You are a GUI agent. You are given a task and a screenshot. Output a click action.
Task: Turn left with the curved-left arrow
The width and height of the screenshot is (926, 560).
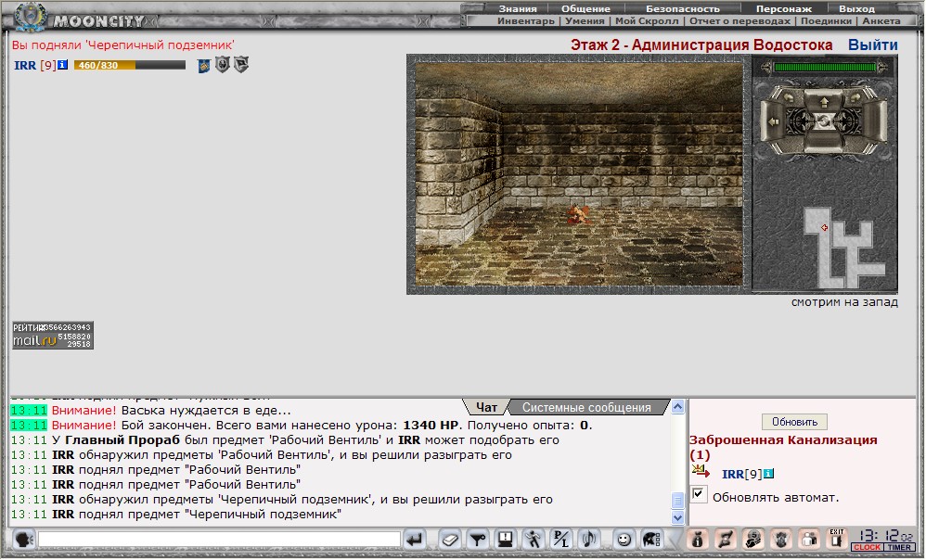(790, 95)
